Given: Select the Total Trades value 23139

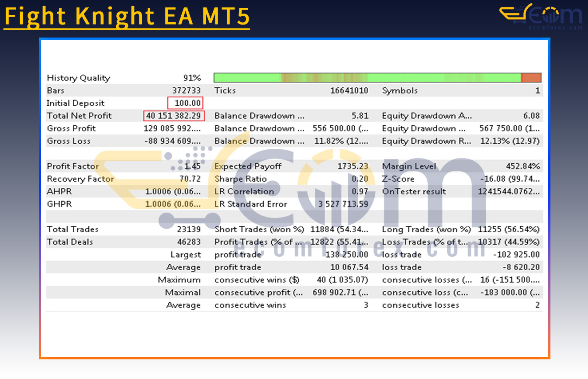Looking at the screenshot, I should coord(189,230).
